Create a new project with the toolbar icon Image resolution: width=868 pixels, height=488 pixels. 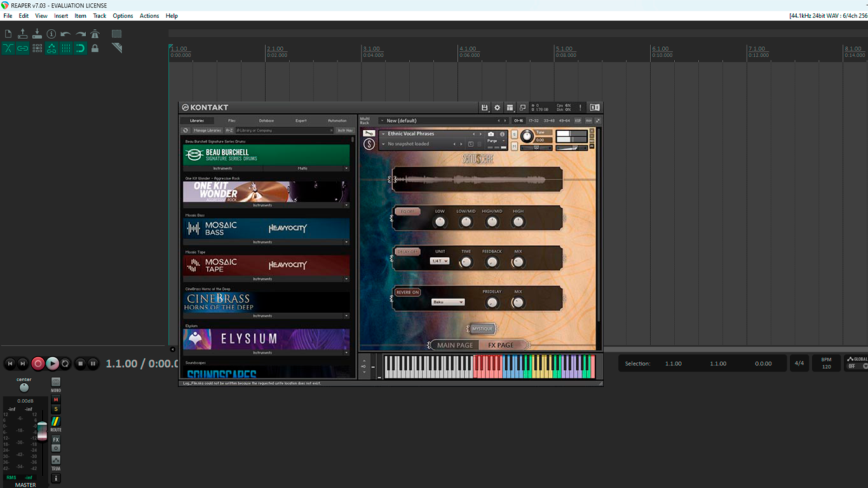point(8,34)
